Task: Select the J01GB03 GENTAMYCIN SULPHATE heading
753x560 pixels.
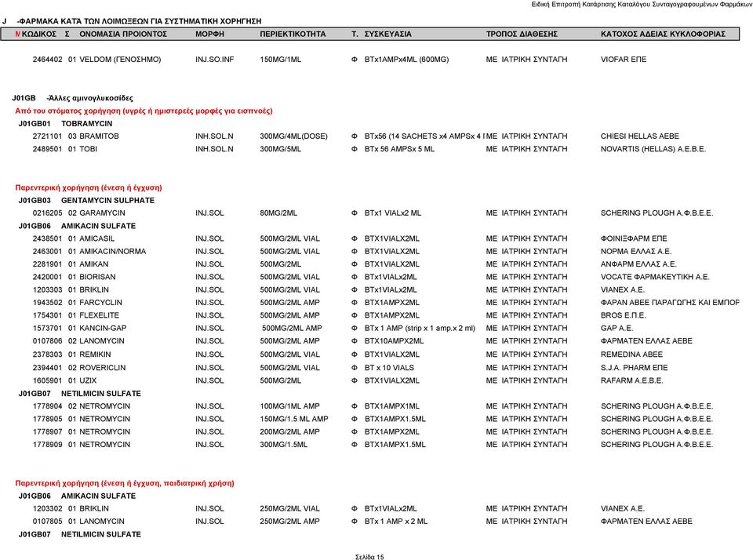Action: [86, 200]
